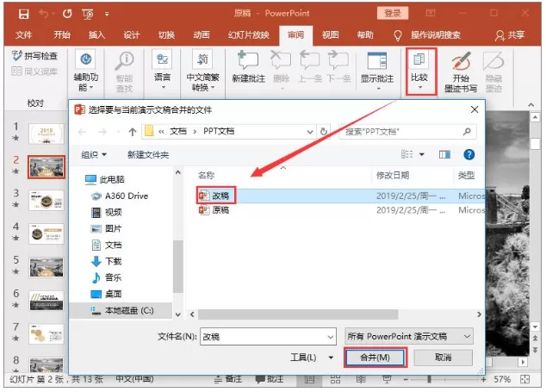Switch to the 切换 ribbon tab
Image resolution: width=546 pixels, height=392 pixels.
166,34
